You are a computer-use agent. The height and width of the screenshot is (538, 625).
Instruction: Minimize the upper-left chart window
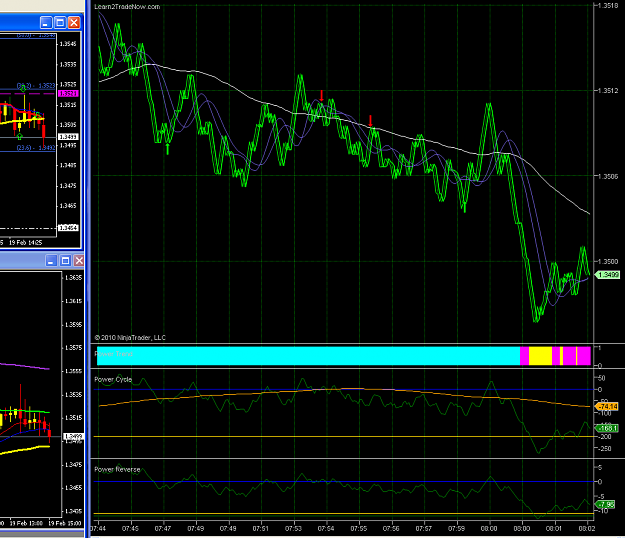click(46, 22)
